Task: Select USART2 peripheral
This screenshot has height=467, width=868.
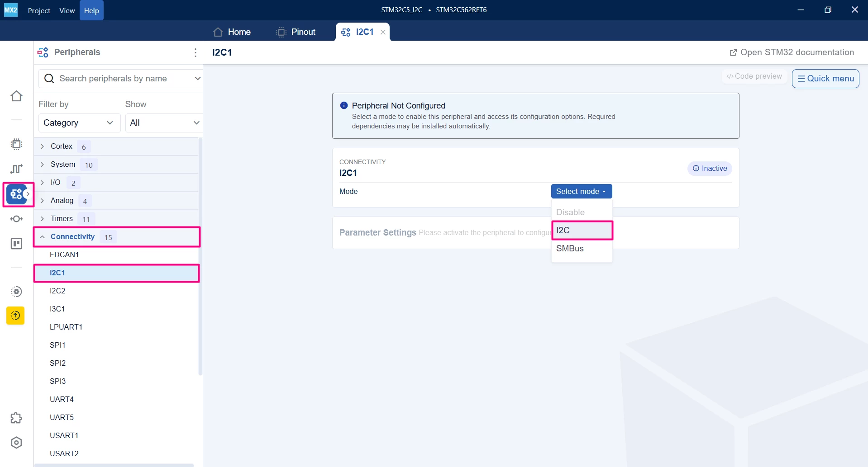Action: tap(116, 454)
